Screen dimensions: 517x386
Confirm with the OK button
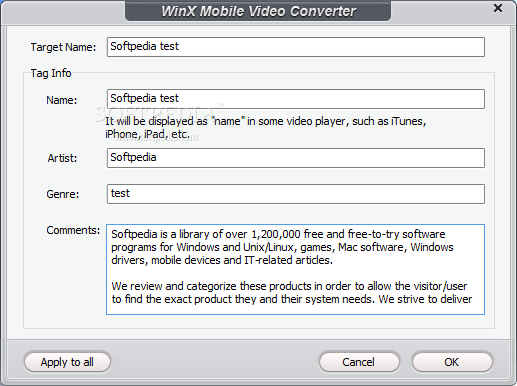(452, 362)
